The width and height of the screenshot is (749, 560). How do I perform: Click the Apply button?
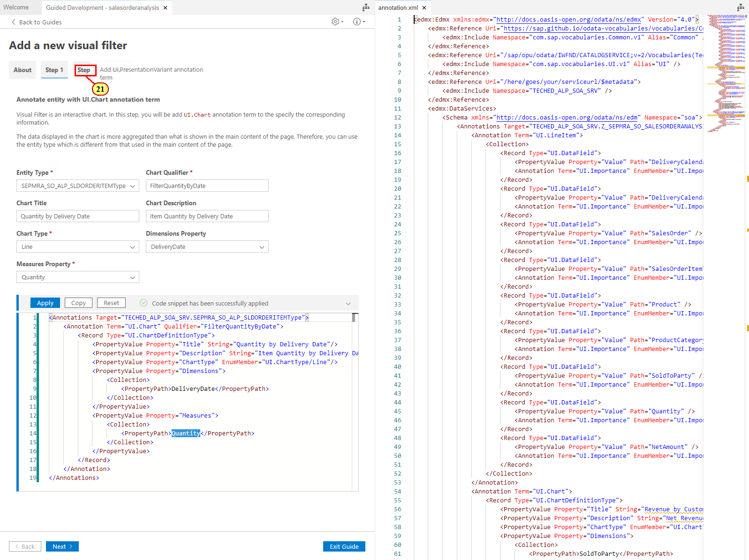pos(45,303)
